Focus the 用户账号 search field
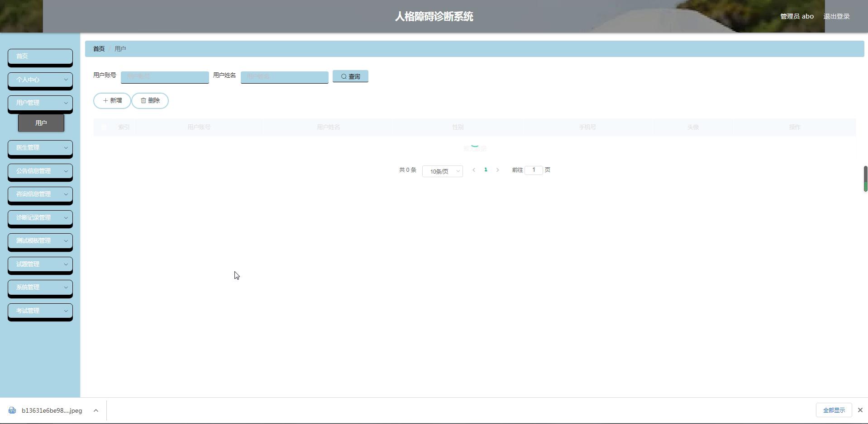Viewport: 868px width, 424px height. click(x=165, y=77)
